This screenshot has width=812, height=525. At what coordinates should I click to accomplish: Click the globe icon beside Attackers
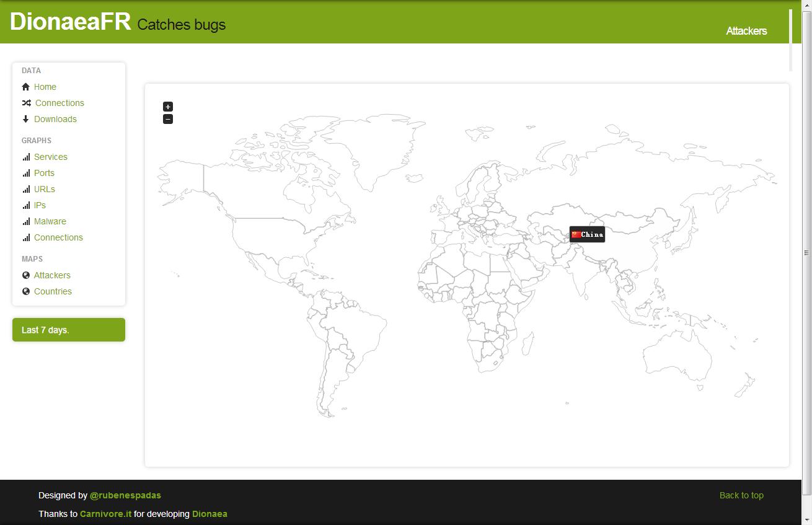coord(26,275)
